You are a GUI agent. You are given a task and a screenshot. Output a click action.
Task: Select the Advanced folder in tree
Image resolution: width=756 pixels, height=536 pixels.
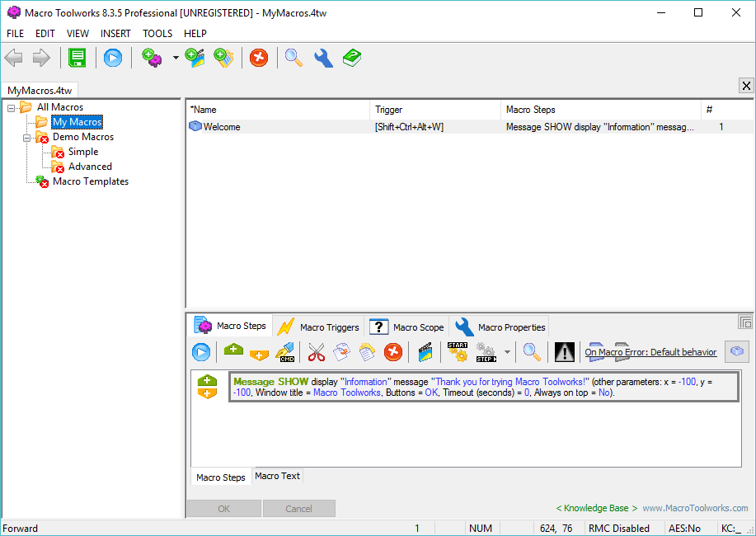coord(90,167)
